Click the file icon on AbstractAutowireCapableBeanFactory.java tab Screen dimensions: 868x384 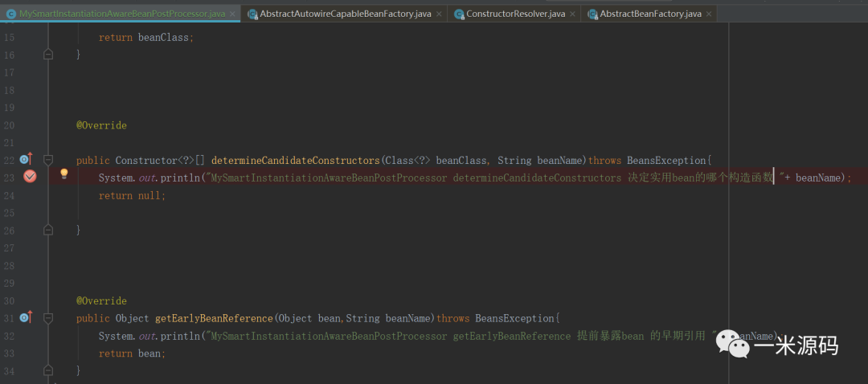pos(252,14)
